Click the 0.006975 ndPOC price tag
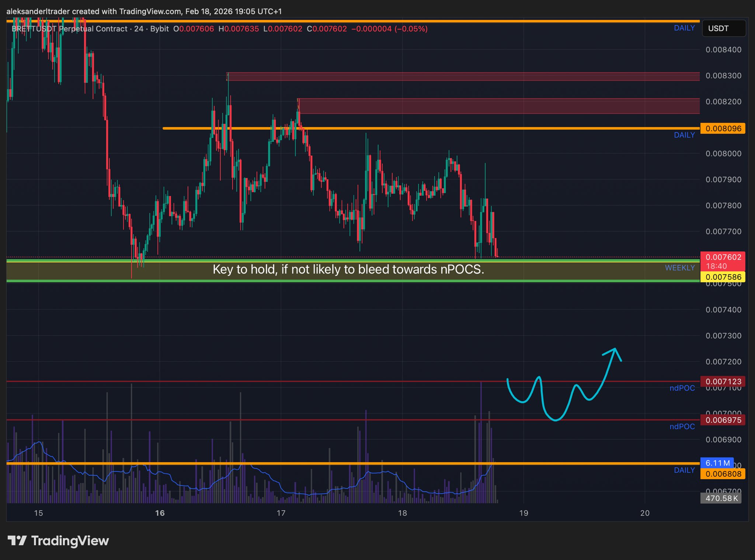 point(723,420)
